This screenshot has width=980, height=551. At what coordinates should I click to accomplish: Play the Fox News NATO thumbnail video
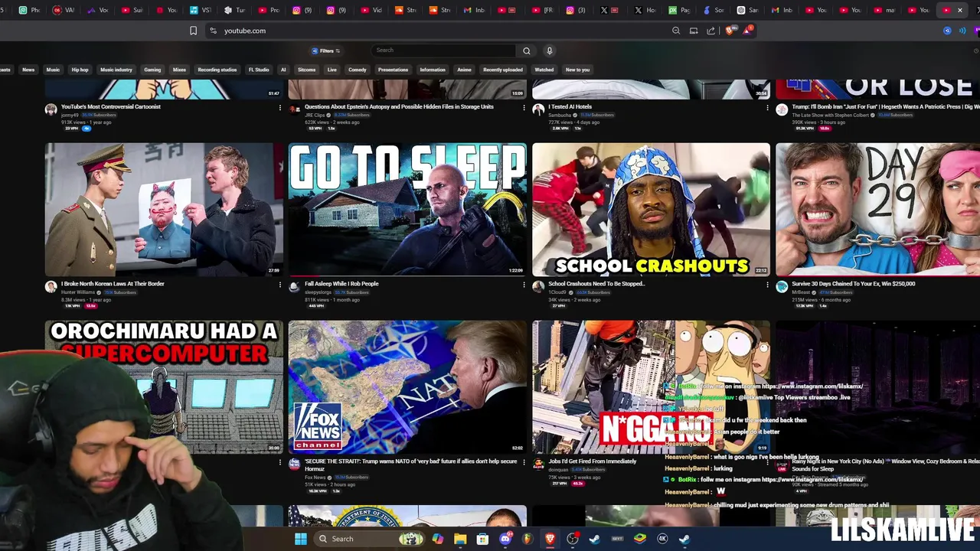407,386
